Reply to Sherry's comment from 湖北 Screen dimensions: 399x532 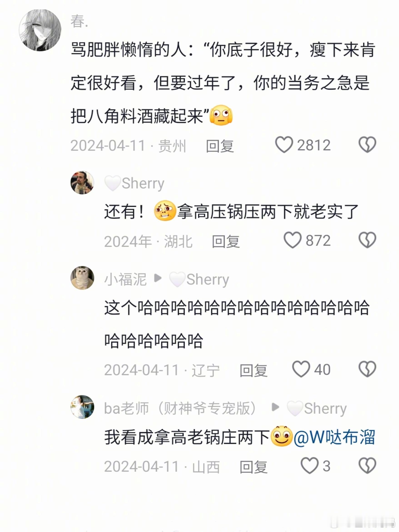226,241
